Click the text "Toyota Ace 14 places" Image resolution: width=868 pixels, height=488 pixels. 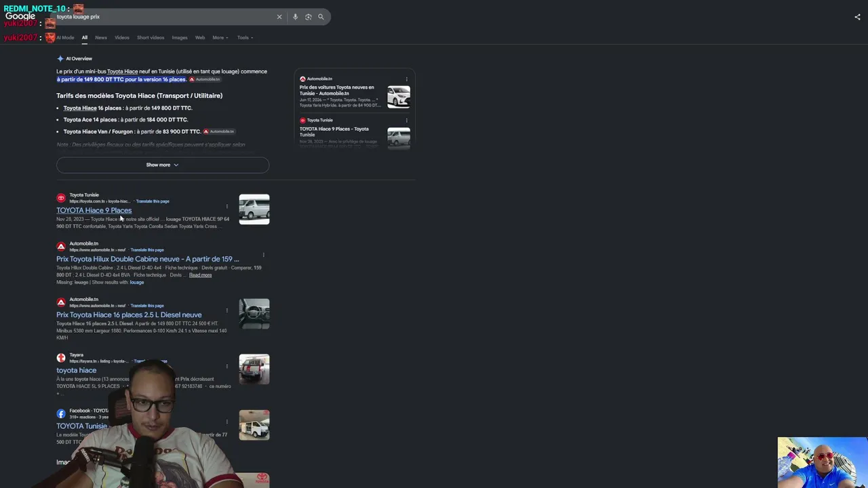point(90,120)
